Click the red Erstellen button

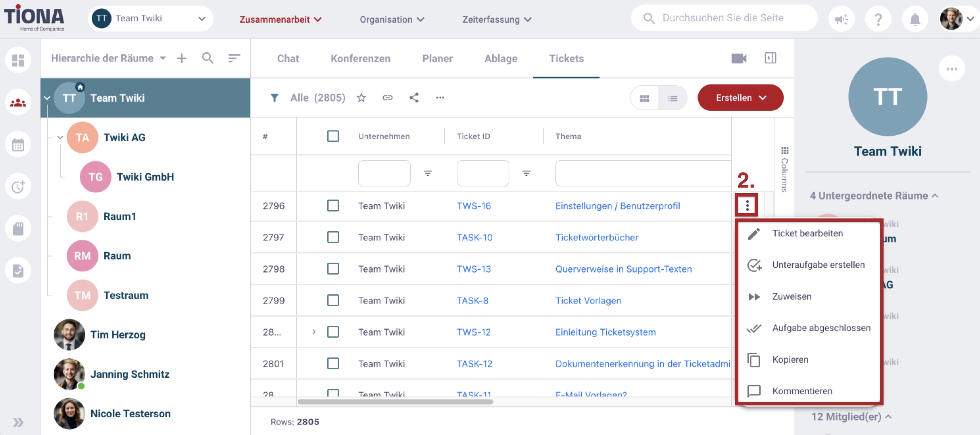tap(740, 98)
